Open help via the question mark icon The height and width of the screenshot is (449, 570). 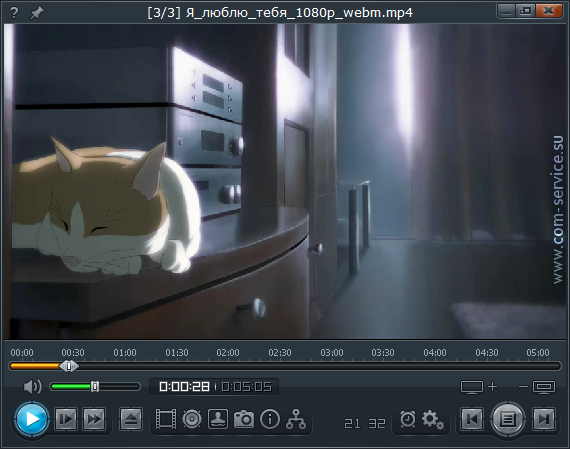14,13
